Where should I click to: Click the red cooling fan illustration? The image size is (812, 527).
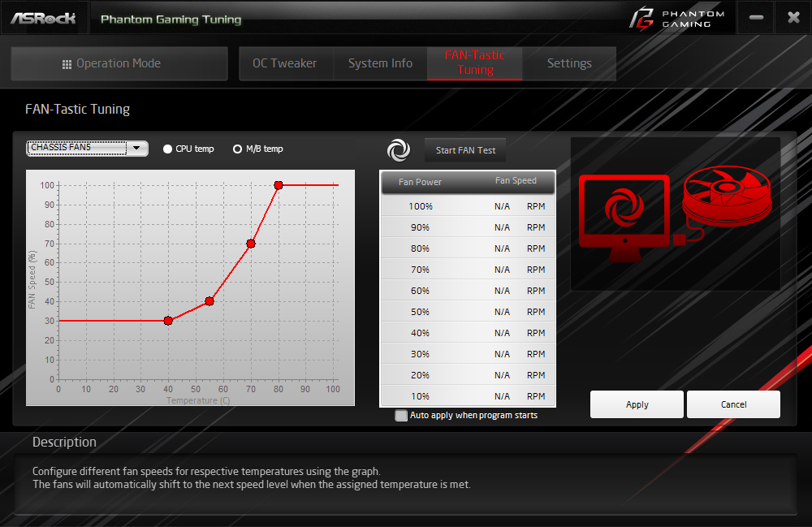pyautogui.click(x=727, y=196)
